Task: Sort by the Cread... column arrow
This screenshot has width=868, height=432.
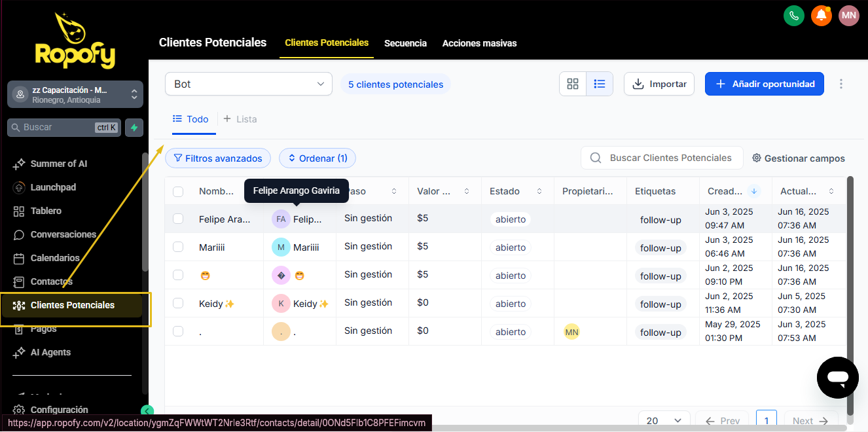Action: pos(754,191)
